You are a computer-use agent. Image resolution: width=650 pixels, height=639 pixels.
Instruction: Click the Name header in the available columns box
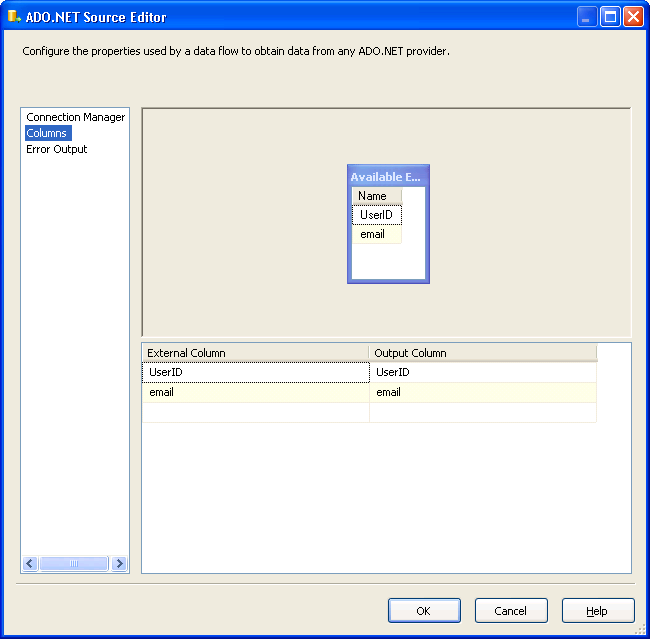pos(376,196)
